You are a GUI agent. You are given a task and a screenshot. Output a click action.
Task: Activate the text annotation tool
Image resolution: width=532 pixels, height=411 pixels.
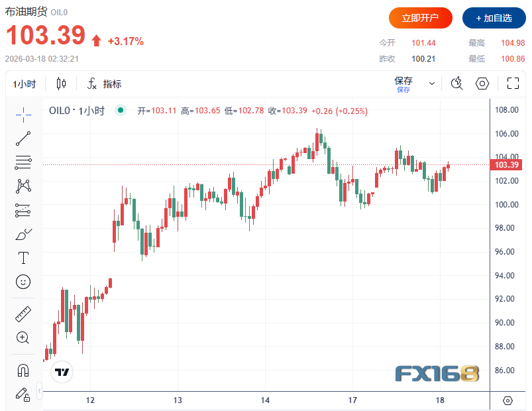[x=23, y=258]
